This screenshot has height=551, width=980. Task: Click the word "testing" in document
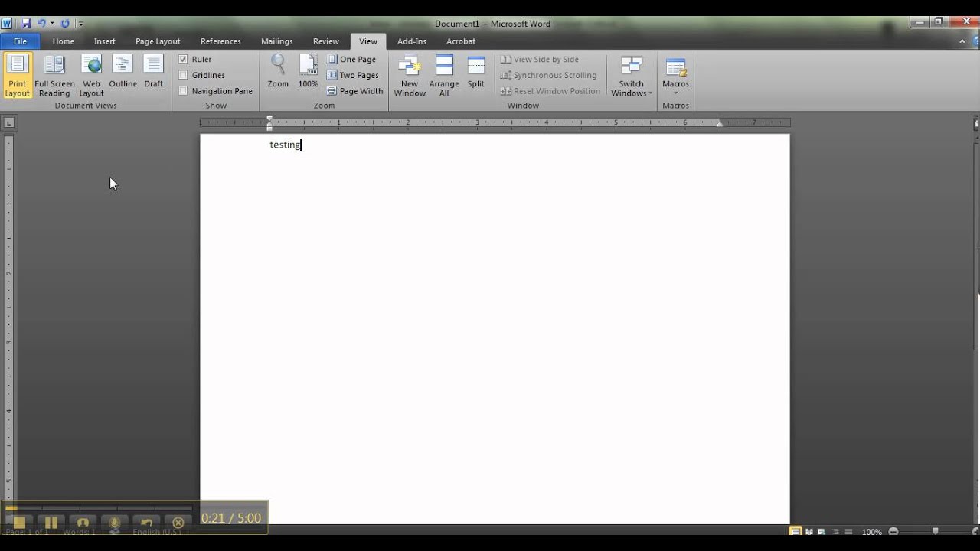coord(285,145)
